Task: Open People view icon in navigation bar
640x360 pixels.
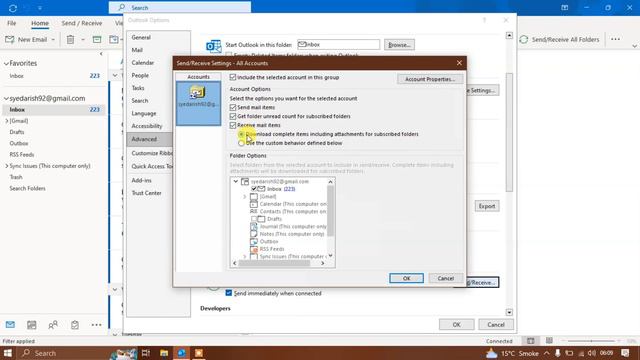Action: [53, 325]
